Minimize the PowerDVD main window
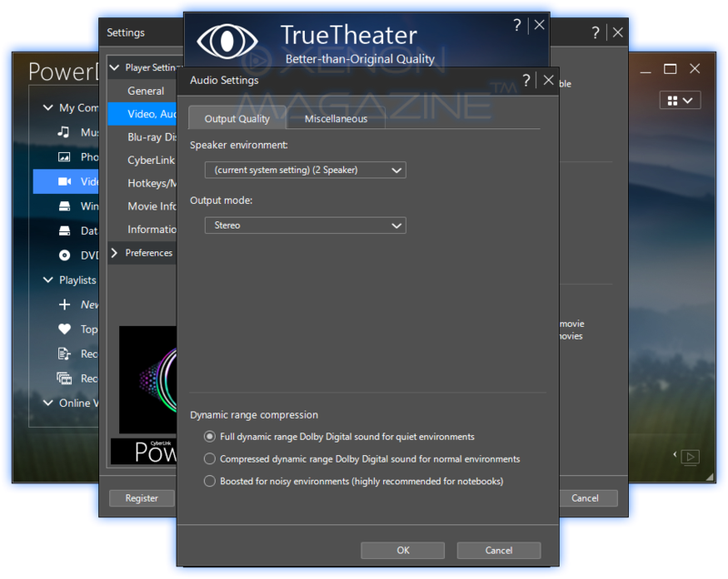The width and height of the screenshot is (728, 579). point(645,73)
